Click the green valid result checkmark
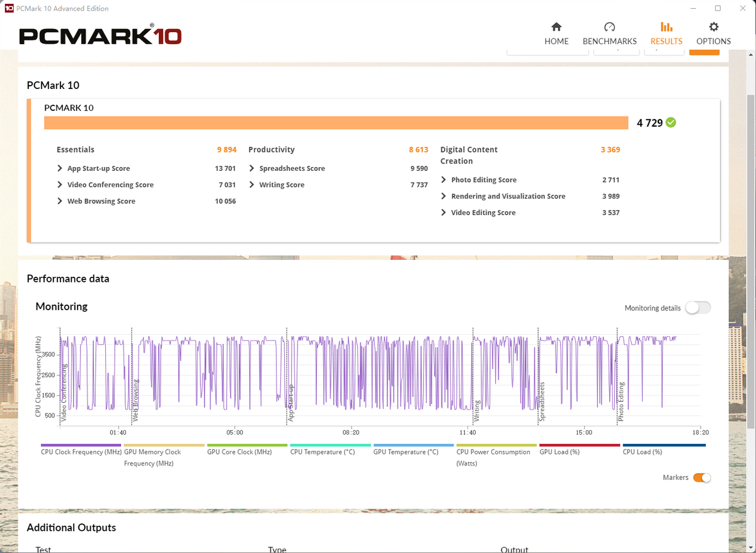This screenshot has width=756, height=553. point(671,122)
